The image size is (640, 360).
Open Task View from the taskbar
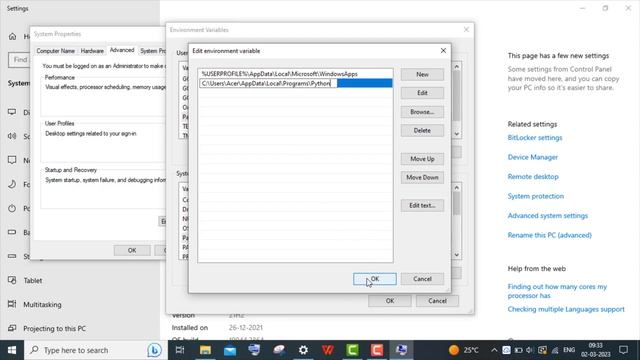point(180,350)
